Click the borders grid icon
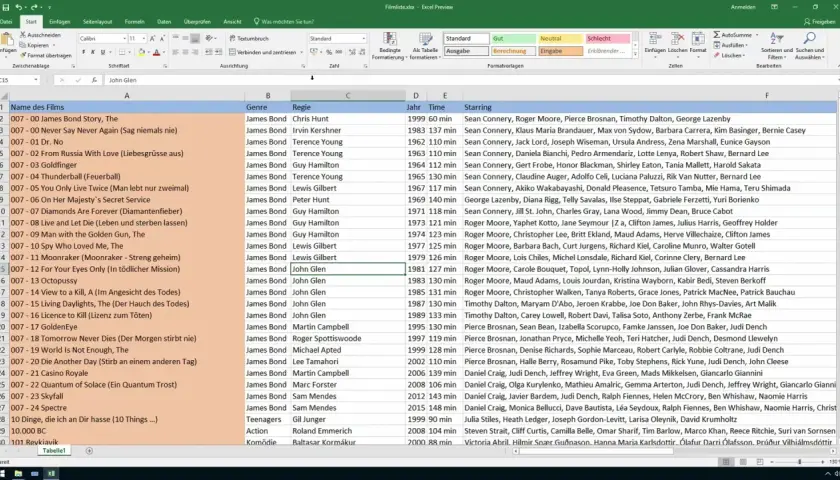The height and width of the screenshot is (480, 840). [x=122, y=52]
